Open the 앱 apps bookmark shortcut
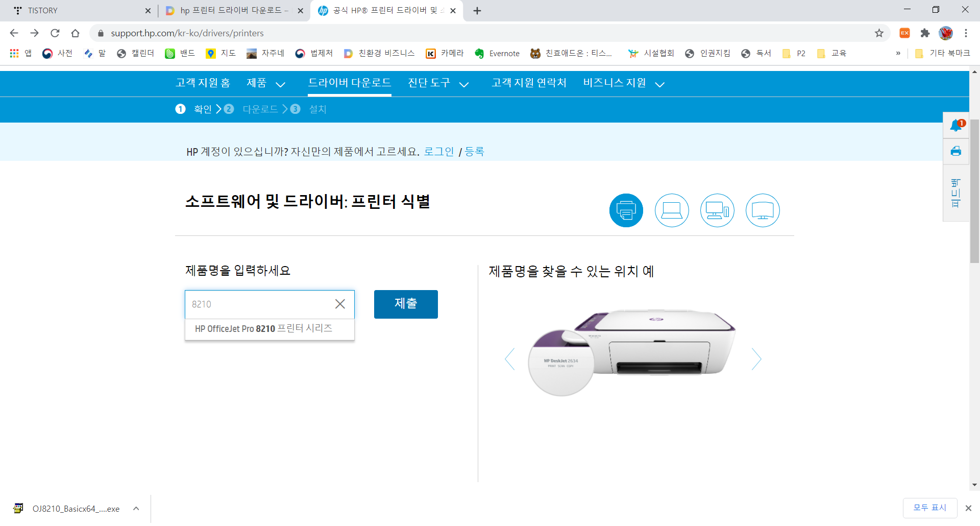980x526 pixels. coord(20,53)
